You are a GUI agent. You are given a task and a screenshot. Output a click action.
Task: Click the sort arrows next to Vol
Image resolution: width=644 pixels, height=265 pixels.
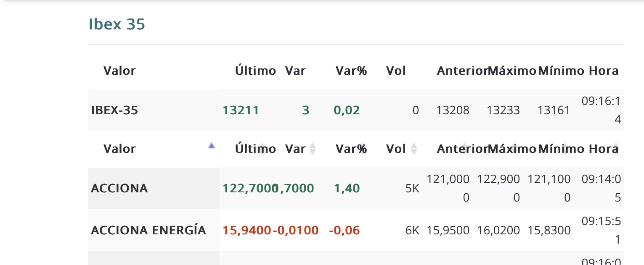tap(413, 149)
